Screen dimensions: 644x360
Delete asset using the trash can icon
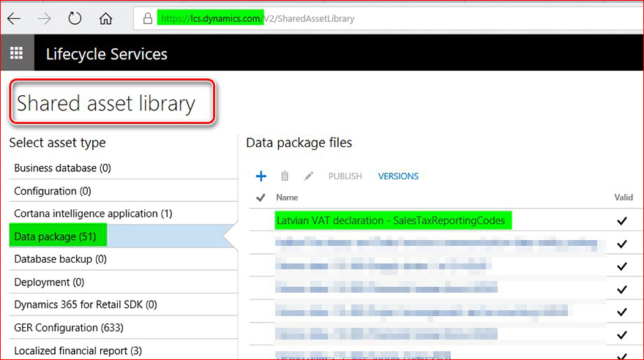click(285, 176)
